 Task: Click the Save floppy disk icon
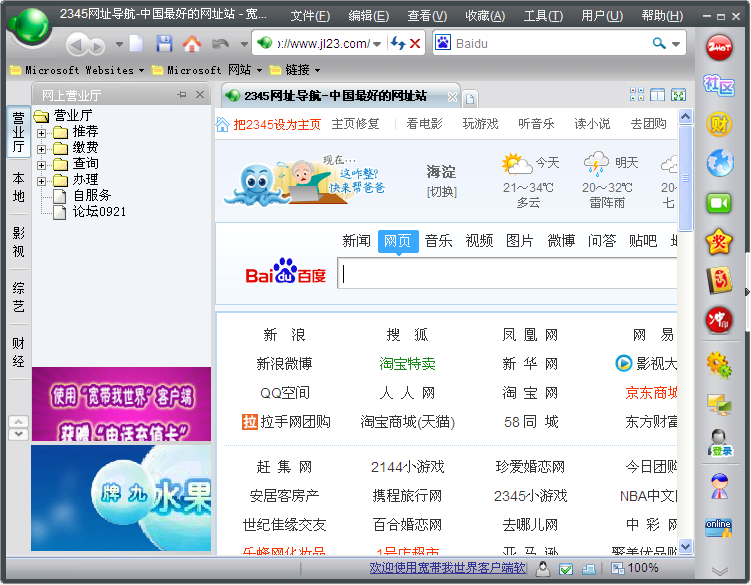click(164, 44)
